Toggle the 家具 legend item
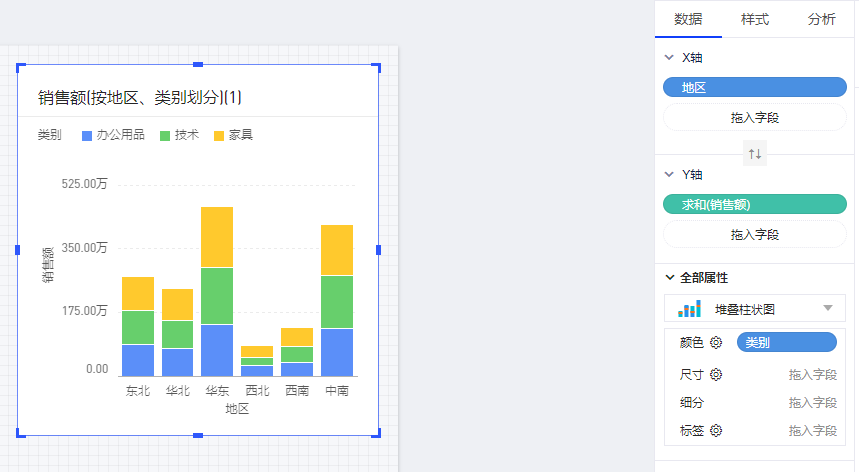 click(x=233, y=134)
